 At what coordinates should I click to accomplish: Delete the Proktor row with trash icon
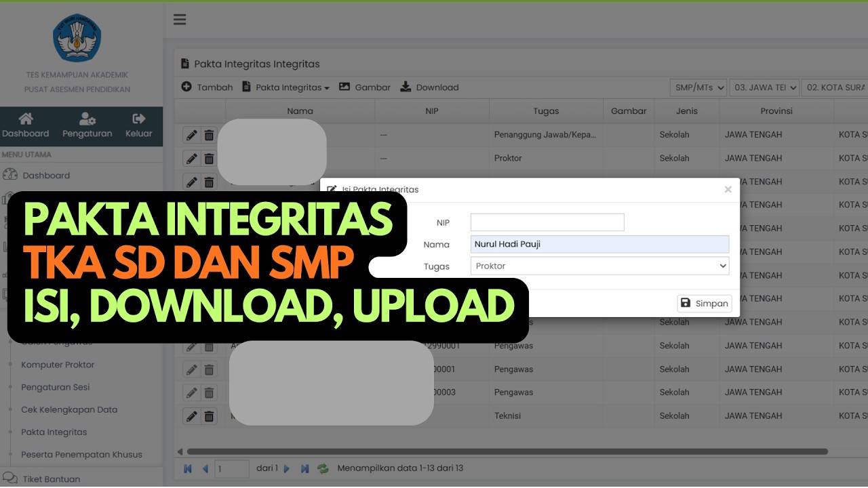[209, 159]
